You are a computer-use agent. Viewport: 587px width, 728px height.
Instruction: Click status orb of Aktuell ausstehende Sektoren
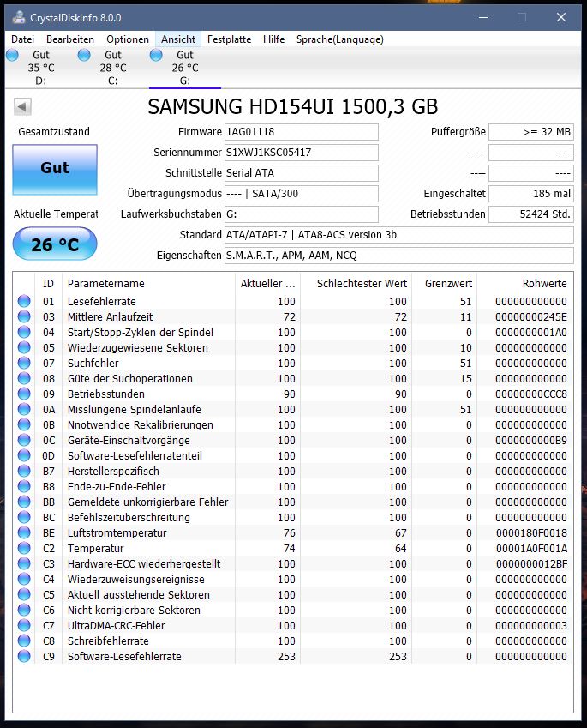[24, 594]
